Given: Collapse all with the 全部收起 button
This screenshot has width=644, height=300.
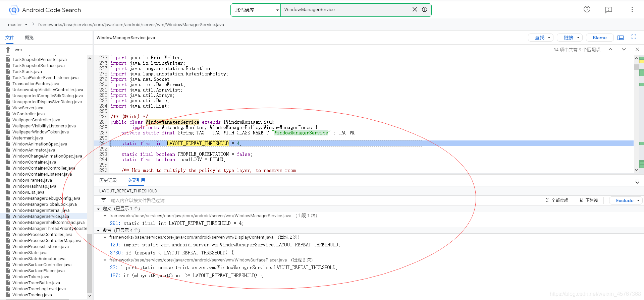Looking at the screenshot, I should tap(557, 200).
